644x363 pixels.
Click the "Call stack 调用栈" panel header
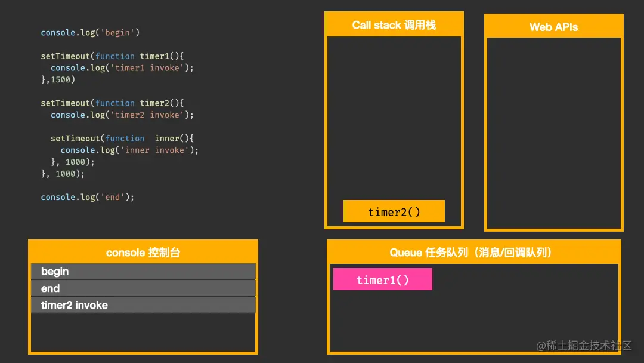[394, 24]
